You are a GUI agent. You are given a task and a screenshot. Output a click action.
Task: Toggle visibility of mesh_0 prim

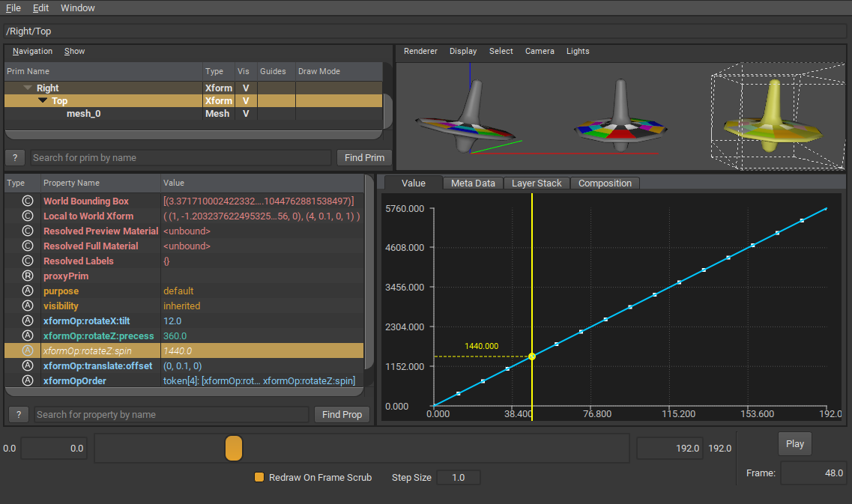[245, 114]
